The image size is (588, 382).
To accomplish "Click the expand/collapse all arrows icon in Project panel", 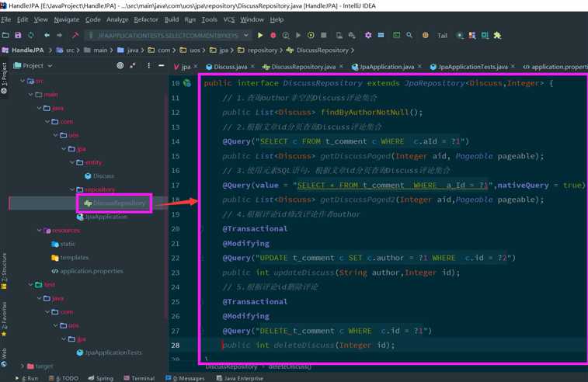I will (x=133, y=65).
